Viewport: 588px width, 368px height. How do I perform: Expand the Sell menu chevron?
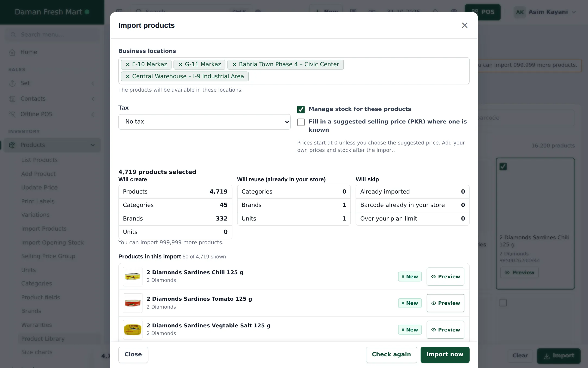pyautogui.click(x=93, y=83)
